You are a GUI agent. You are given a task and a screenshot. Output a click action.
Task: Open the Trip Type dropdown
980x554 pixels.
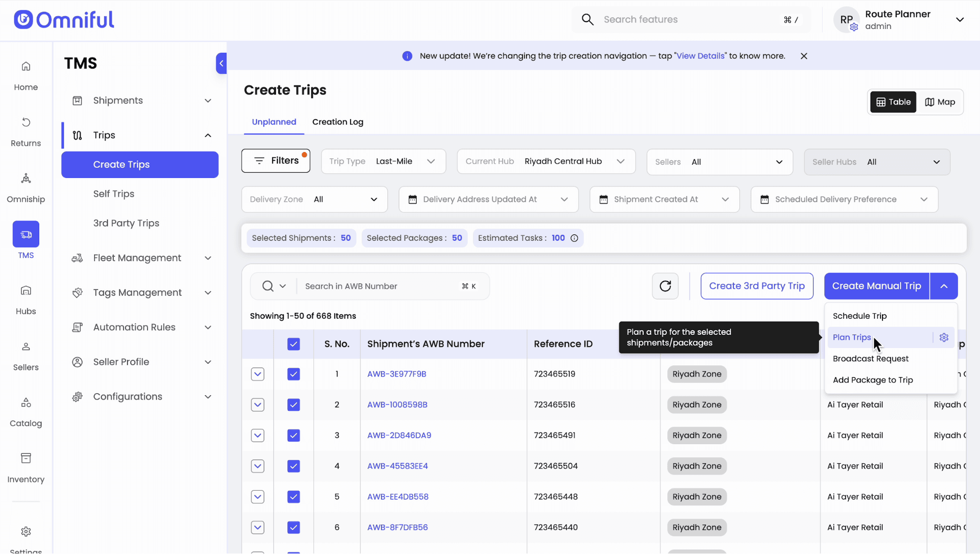(x=383, y=161)
